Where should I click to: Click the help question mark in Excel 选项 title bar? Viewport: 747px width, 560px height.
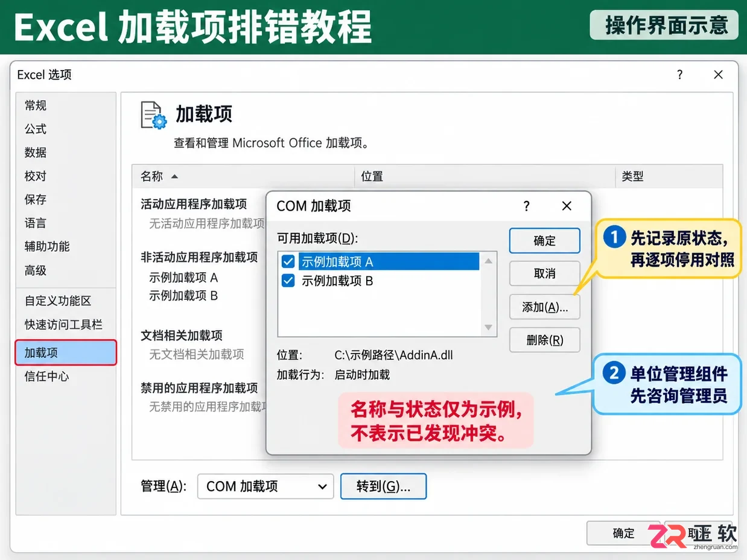click(x=680, y=75)
